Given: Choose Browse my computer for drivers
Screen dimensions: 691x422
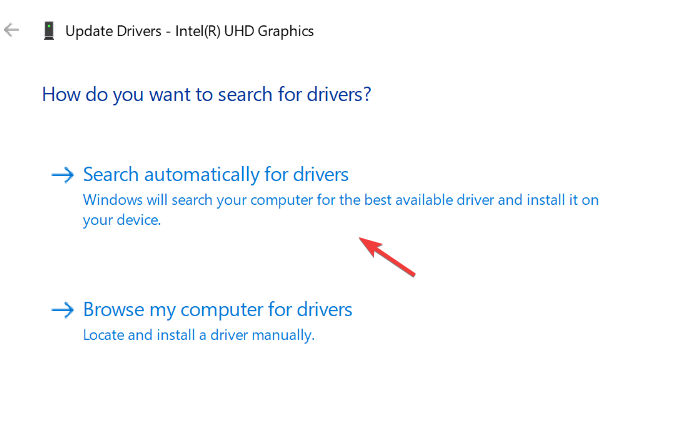Looking at the screenshot, I should click(217, 309).
